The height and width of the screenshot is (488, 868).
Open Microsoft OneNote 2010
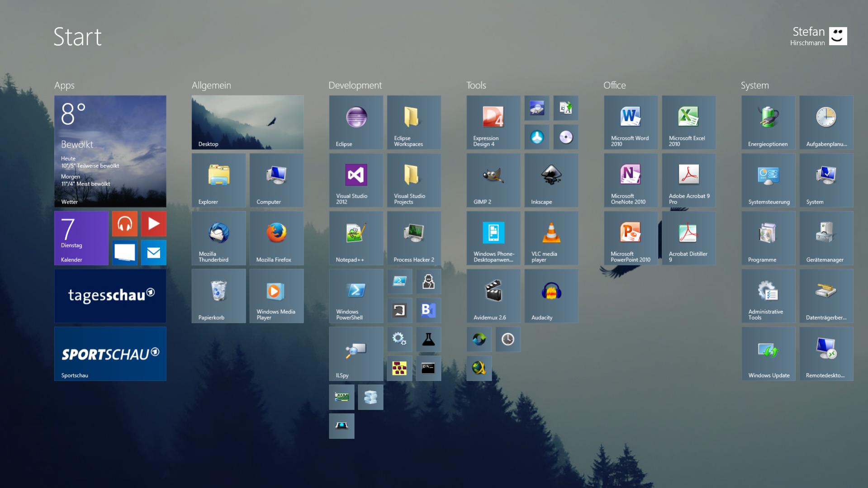tap(631, 180)
